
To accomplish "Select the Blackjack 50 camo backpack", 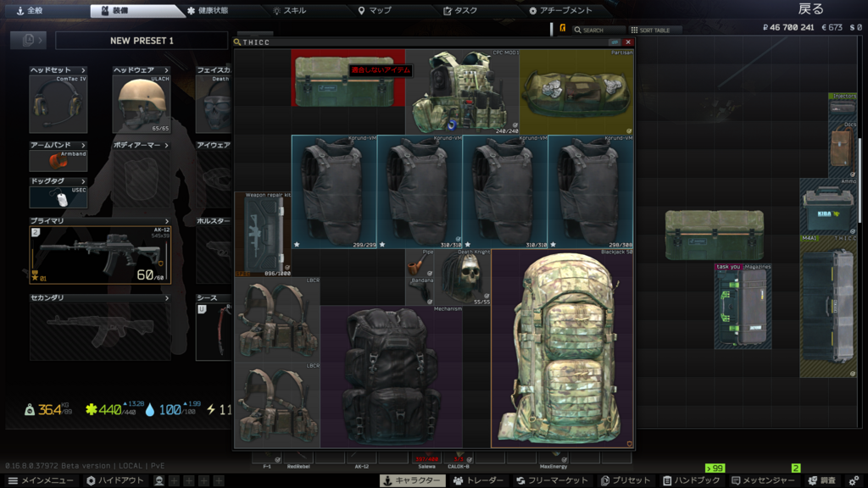I will click(x=561, y=347).
